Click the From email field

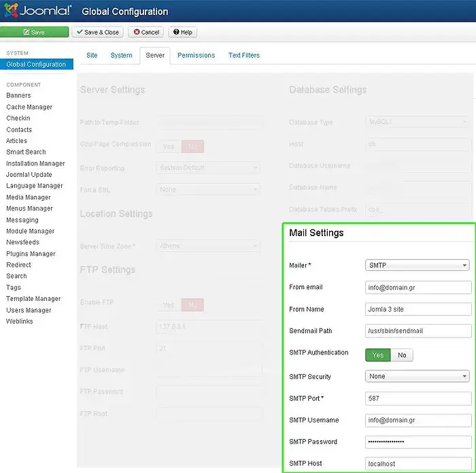point(418,287)
